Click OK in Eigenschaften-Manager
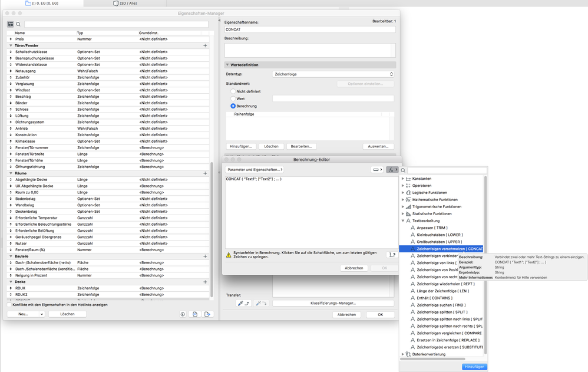Screen dimensions: 588x372 (x=380, y=315)
